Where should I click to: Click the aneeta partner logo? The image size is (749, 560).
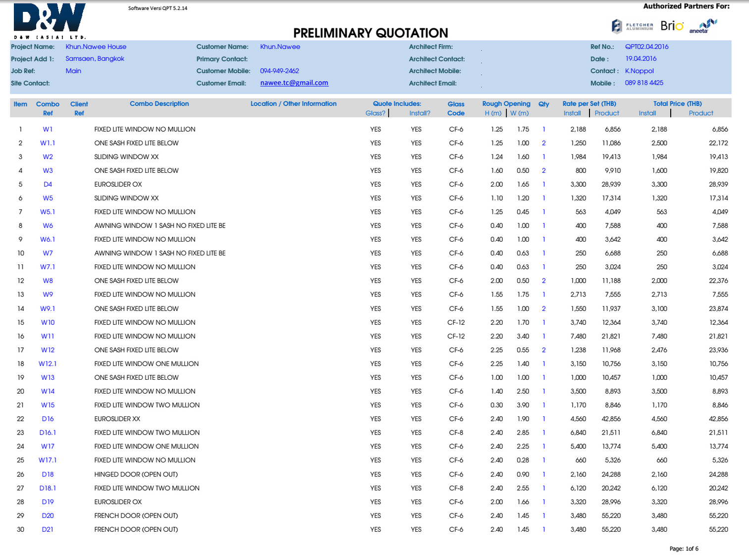tap(703, 26)
